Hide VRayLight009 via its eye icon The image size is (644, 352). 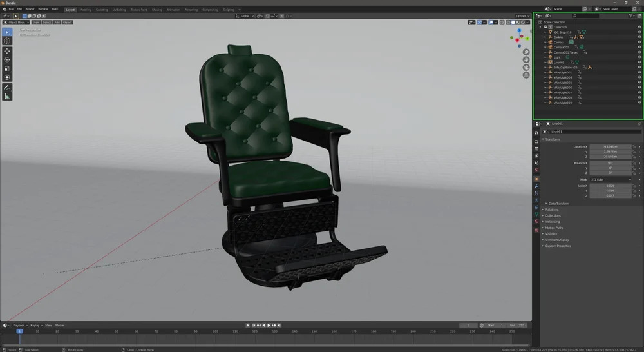(639, 103)
